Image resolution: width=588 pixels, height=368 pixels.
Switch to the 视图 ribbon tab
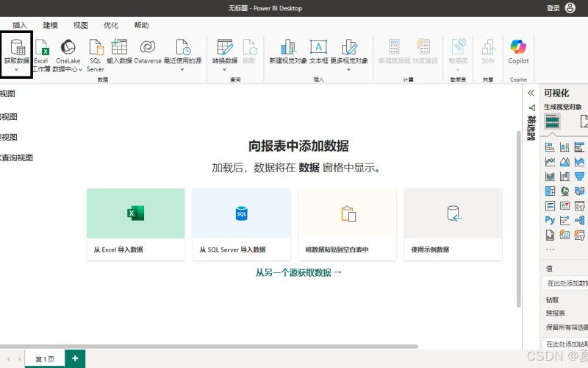coord(81,25)
